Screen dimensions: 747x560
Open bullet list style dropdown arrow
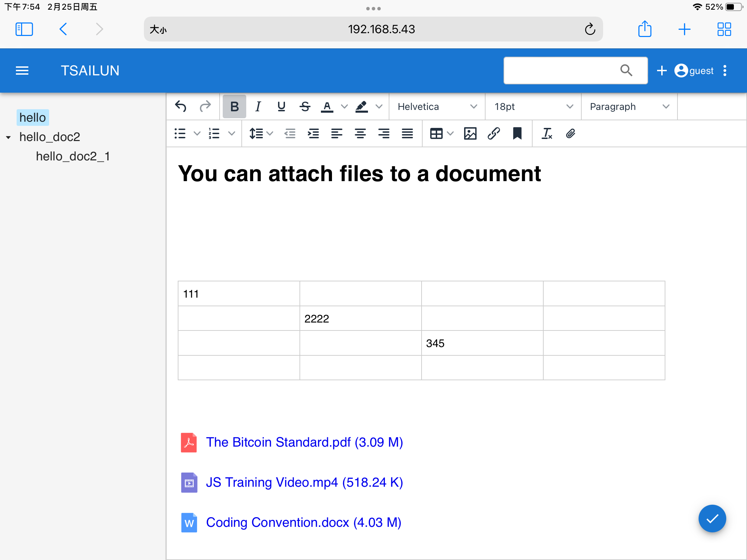[x=197, y=133]
